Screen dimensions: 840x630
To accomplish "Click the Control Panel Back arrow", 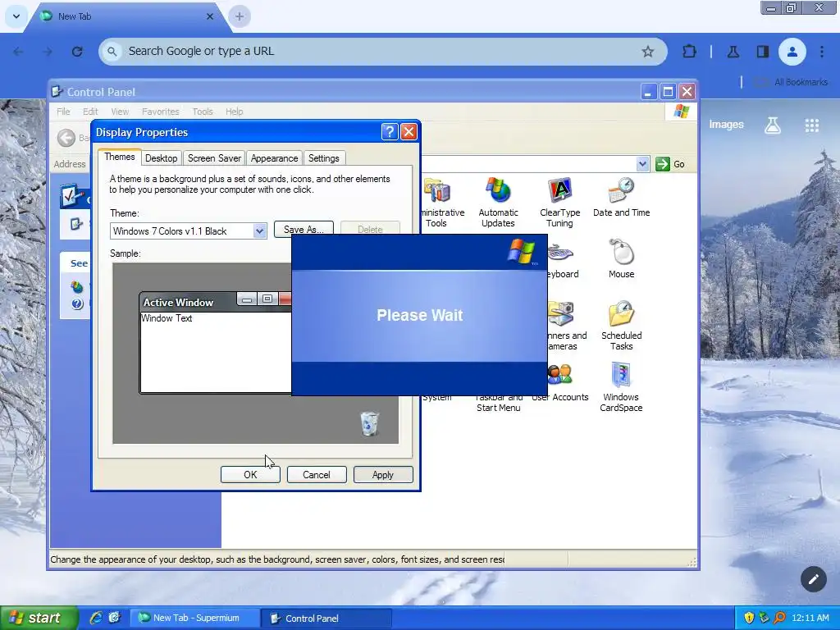I will click(x=66, y=138).
